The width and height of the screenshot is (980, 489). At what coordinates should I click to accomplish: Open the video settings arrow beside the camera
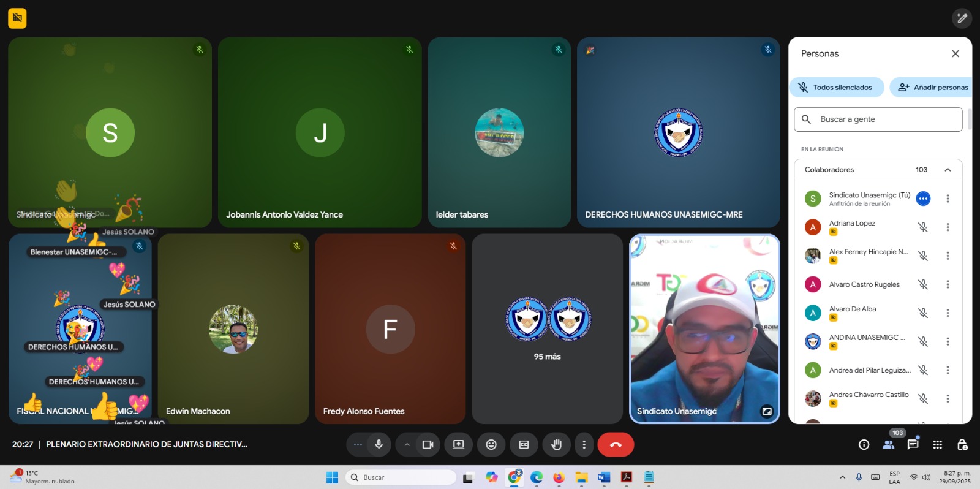[x=407, y=445]
